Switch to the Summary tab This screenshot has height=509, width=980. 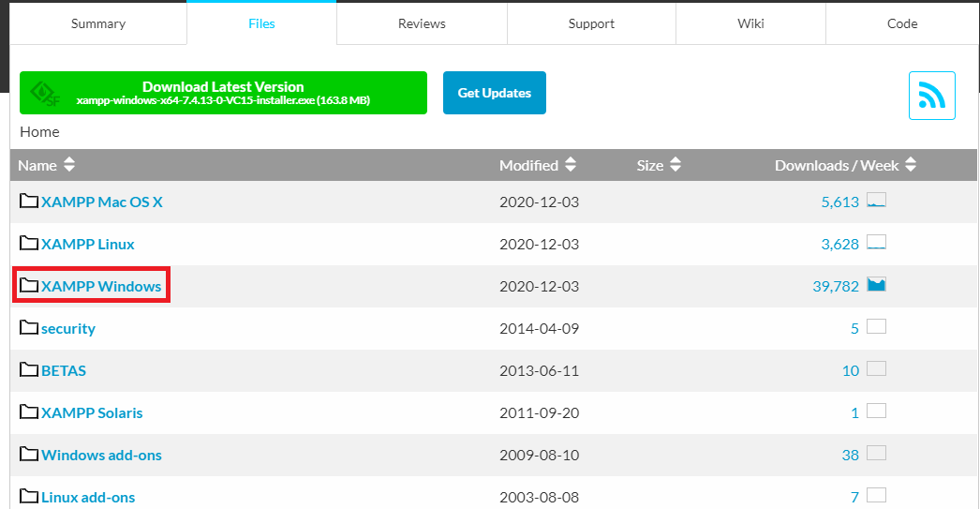click(98, 23)
